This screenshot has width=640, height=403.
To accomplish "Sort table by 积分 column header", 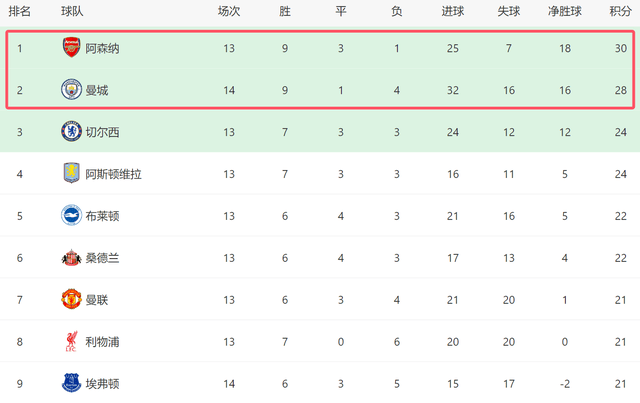I will click(619, 12).
